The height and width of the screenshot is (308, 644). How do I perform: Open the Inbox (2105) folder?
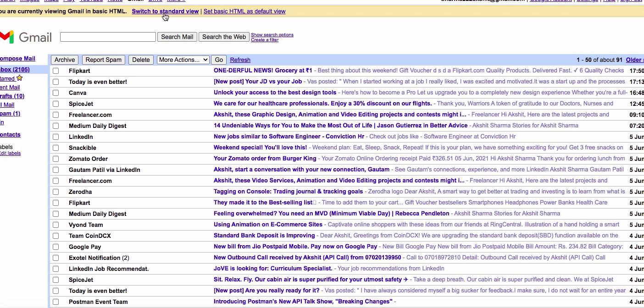(15, 69)
